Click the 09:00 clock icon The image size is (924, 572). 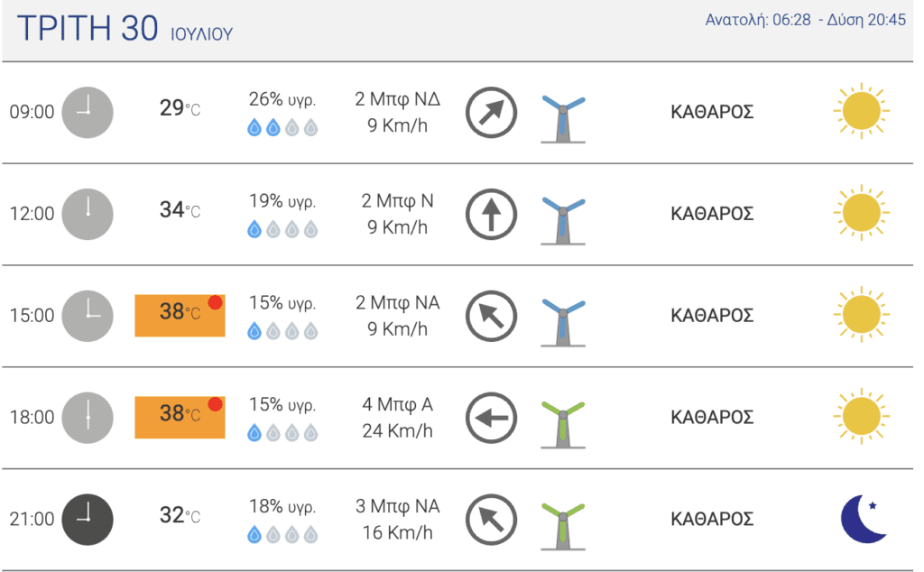pos(88,113)
